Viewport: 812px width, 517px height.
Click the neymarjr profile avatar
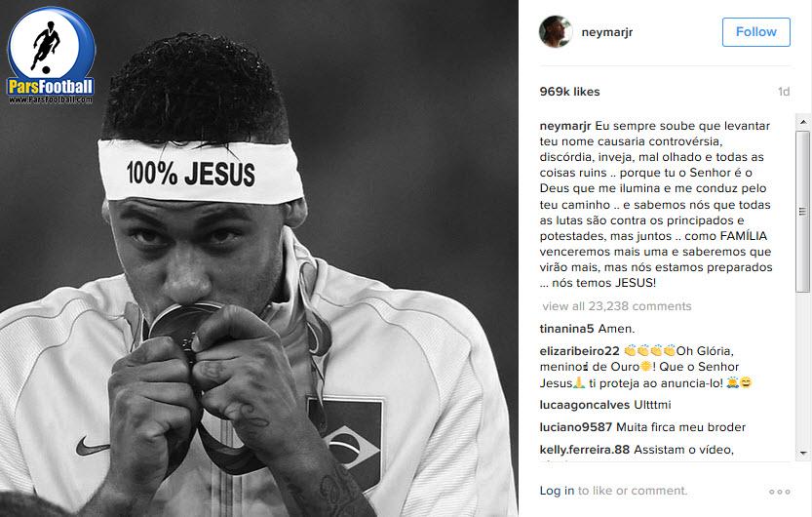556,31
